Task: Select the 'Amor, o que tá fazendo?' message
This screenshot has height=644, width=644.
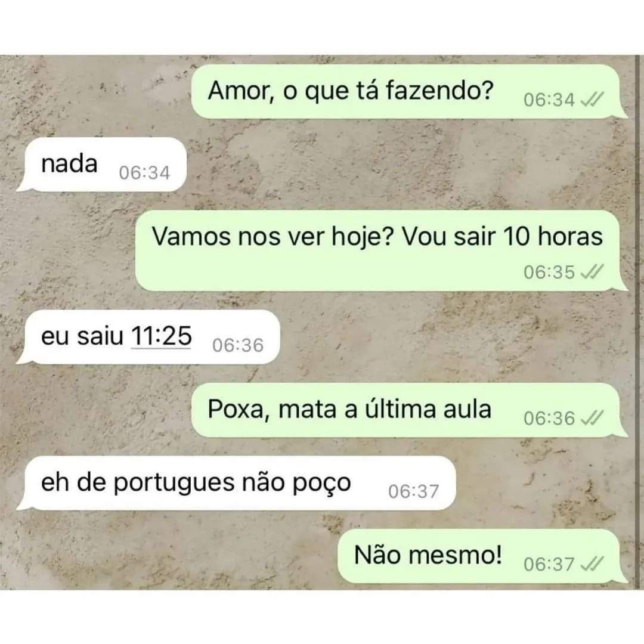Action: [409, 91]
